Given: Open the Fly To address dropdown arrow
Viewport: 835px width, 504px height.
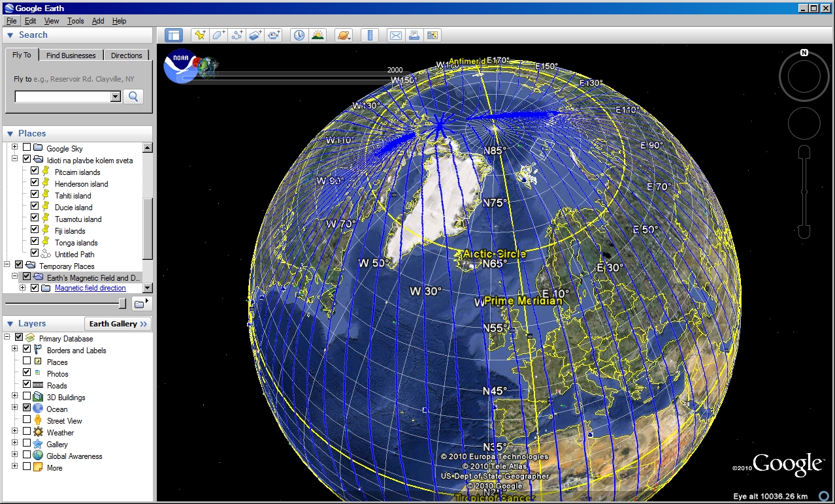Looking at the screenshot, I should (x=116, y=97).
